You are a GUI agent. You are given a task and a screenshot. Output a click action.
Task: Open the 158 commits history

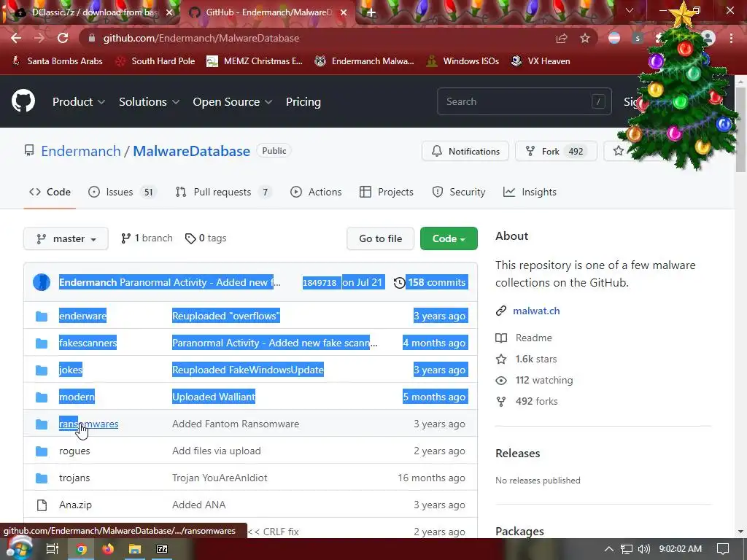pos(430,282)
